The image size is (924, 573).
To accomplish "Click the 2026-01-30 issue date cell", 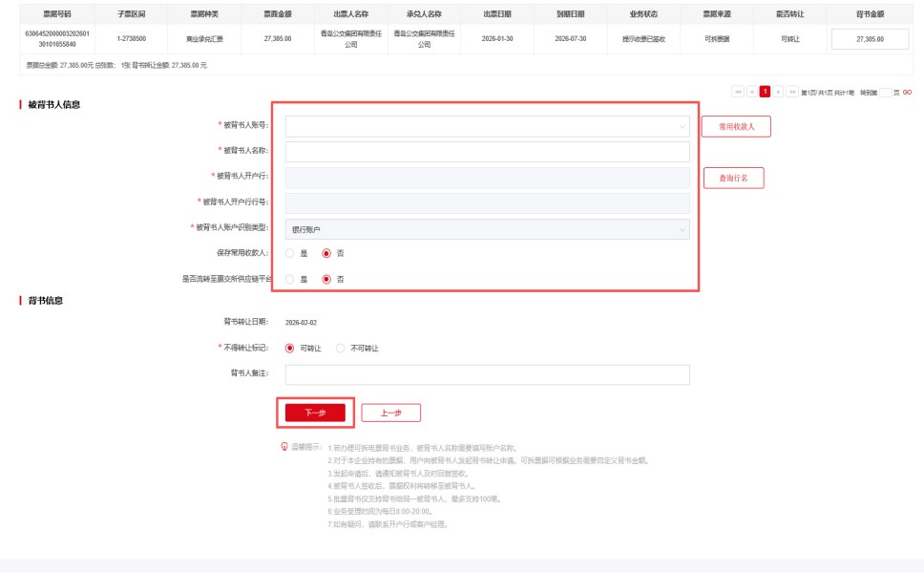I will tap(497, 39).
